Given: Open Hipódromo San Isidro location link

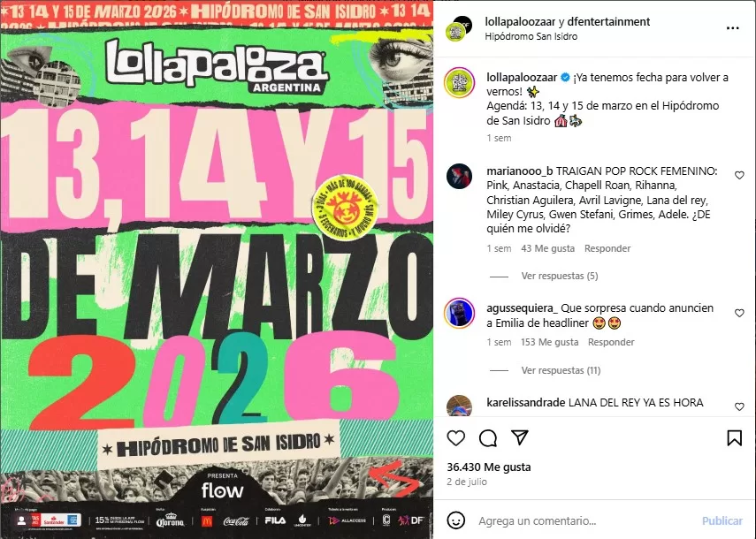Looking at the screenshot, I should [x=531, y=36].
